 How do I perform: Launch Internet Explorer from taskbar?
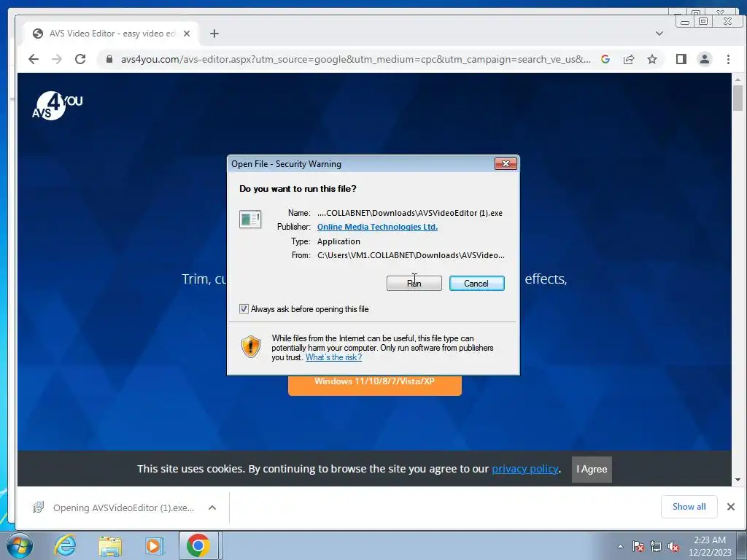click(65, 545)
